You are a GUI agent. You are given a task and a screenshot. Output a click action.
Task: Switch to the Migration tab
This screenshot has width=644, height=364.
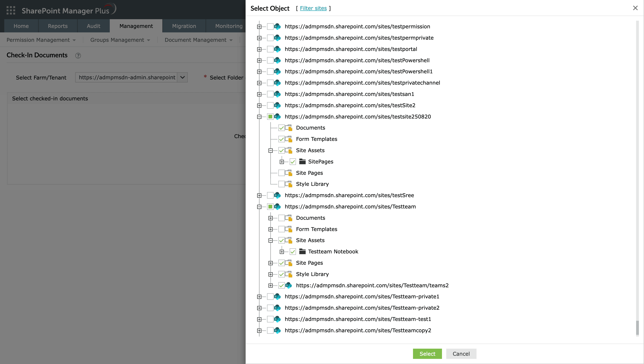pos(184,26)
